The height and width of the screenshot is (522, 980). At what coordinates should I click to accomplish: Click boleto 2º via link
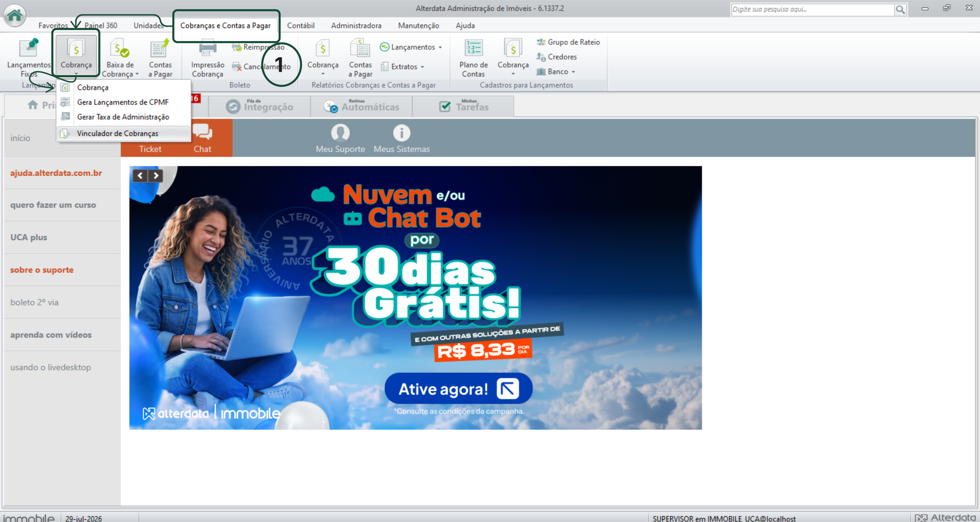pos(34,302)
